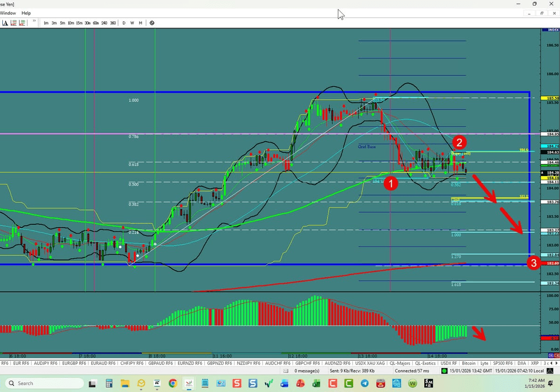The width and height of the screenshot is (560, 392).
Task: Open the Help menu
Action: 26,13
